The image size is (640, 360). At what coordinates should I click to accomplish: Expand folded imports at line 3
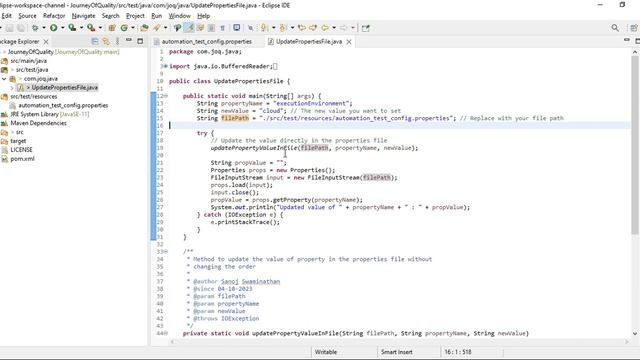pos(165,66)
